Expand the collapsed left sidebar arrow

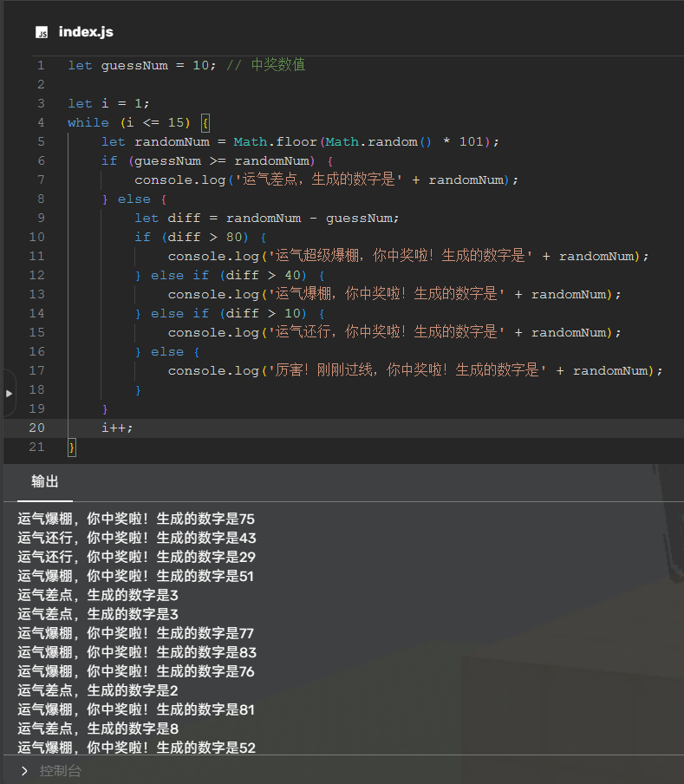pos(9,393)
